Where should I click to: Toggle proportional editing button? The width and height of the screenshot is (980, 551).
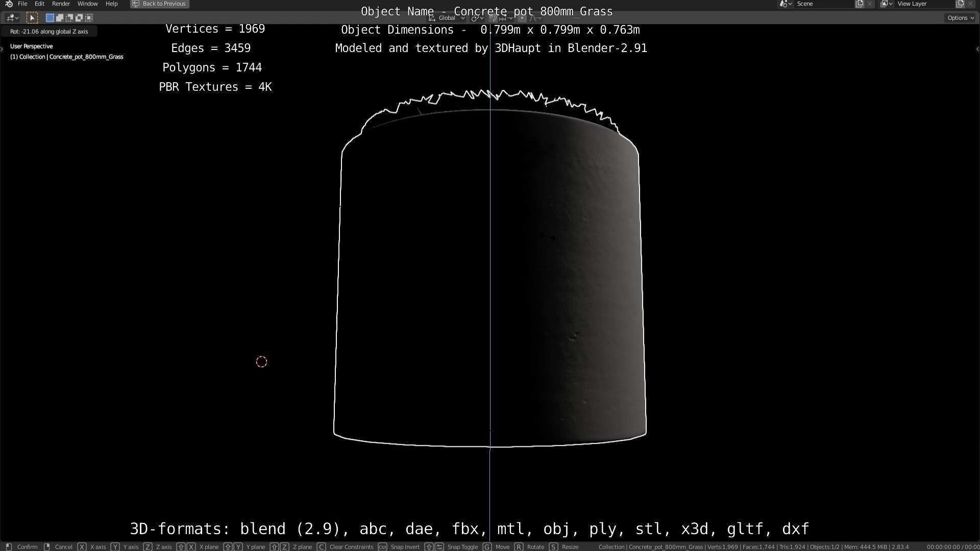(522, 18)
